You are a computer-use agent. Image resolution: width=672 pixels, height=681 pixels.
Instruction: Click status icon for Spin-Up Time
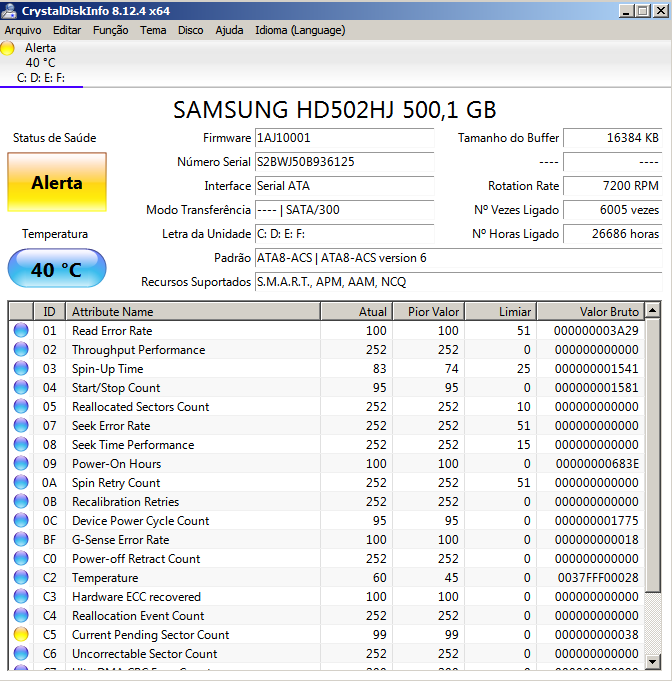coord(21,369)
